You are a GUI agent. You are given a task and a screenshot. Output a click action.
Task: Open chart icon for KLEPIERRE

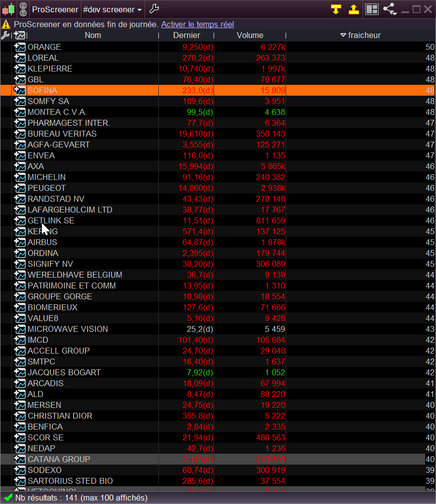click(20, 69)
